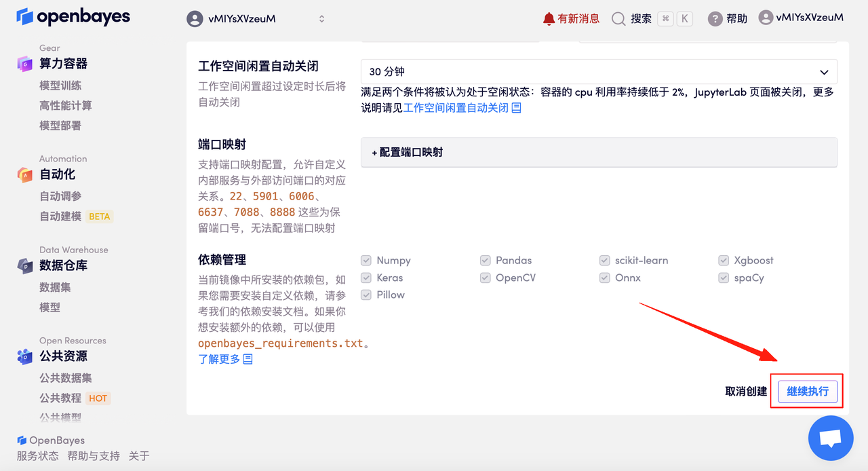Open the chat support bubble
This screenshot has width=868, height=471.
click(x=831, y=438)
